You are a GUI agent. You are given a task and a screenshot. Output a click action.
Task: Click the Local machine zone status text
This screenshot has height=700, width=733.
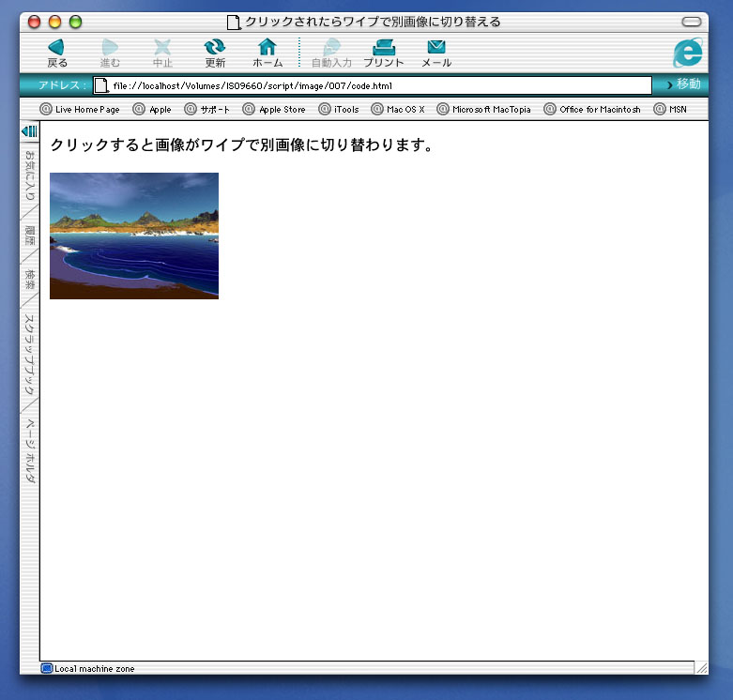point(95,669)
